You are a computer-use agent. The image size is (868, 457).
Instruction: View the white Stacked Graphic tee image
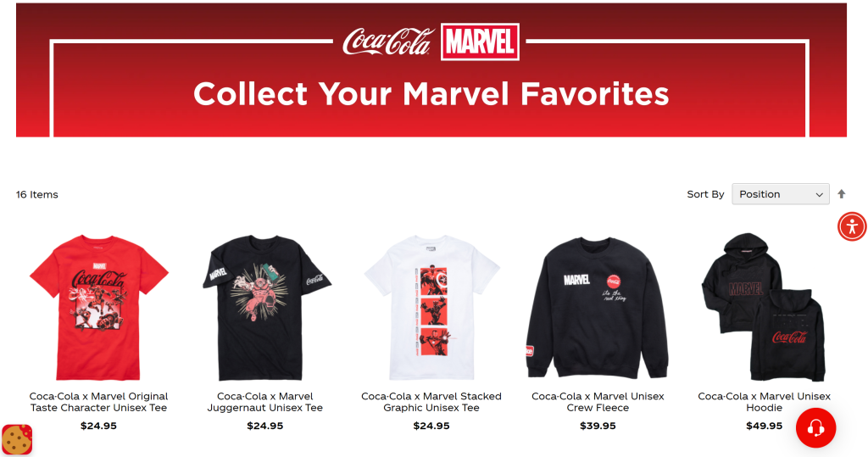(431, 307)
